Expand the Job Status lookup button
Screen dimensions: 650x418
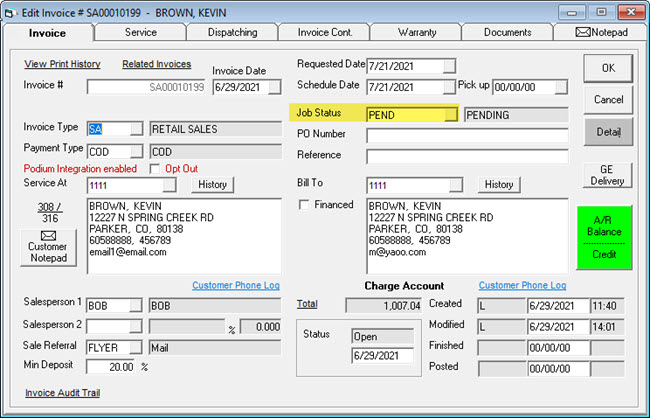(451, 115)
